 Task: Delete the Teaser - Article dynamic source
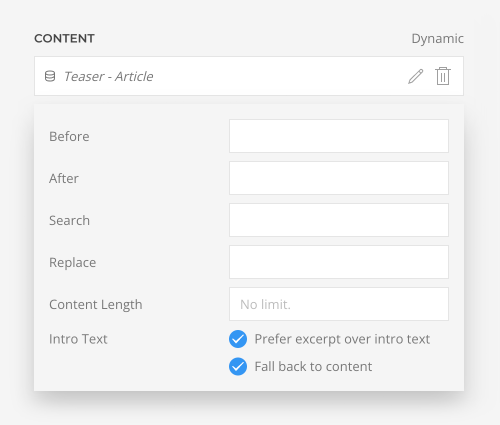pos(443,76)
